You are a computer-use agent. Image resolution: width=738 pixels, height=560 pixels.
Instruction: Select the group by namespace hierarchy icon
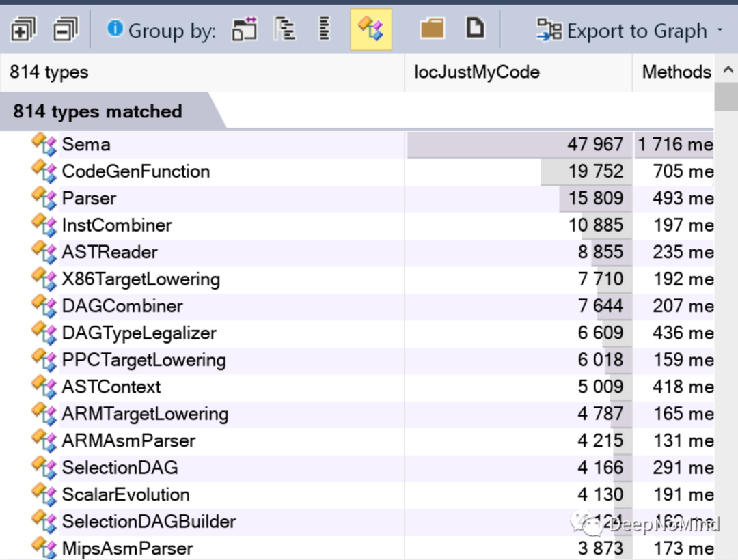[285, 29]
